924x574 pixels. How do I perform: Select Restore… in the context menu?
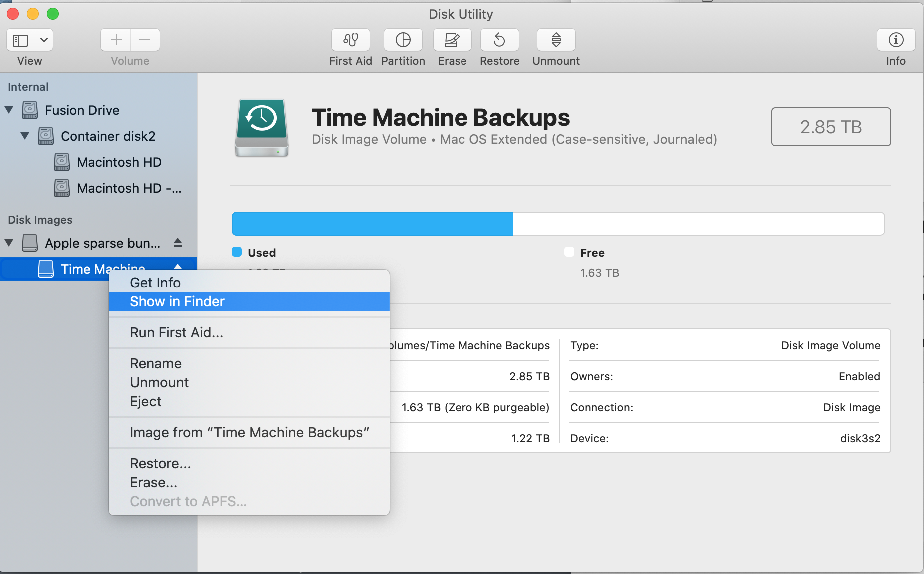point(249,463)
